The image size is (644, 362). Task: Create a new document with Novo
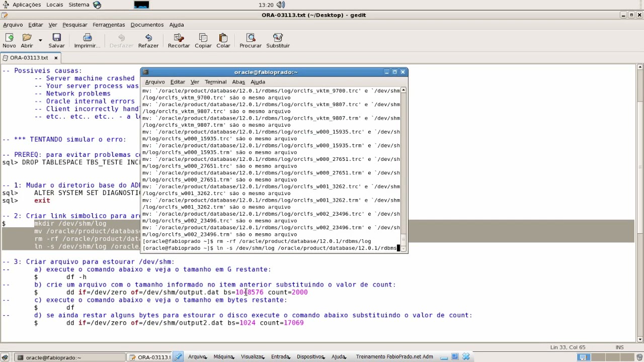[9, 41]
